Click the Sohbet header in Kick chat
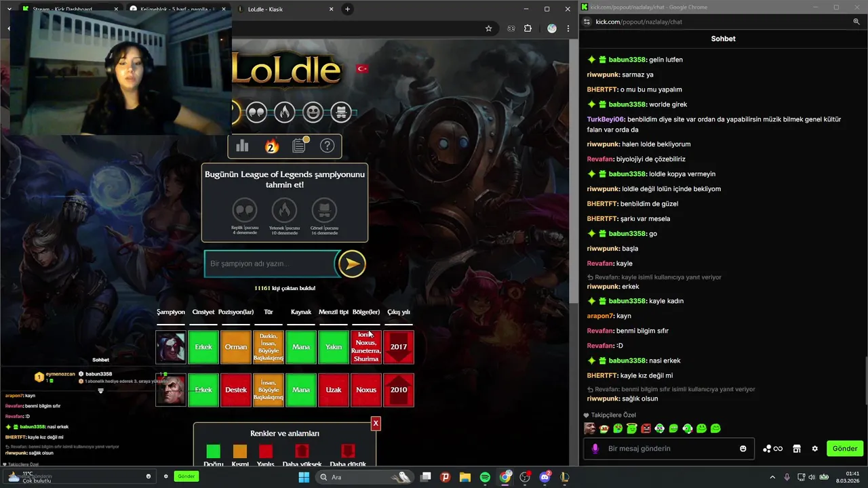Screen dimensions: 868x488 723,39
